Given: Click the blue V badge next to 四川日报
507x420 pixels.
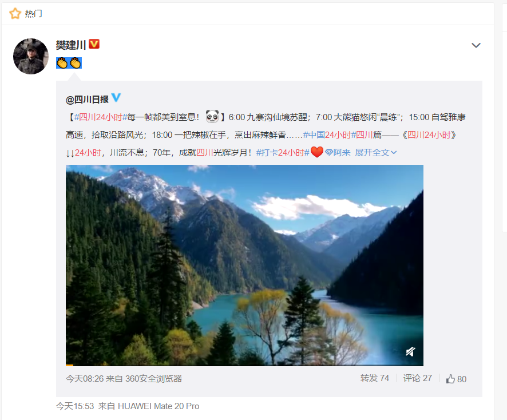Looking at the screenshot, I should 116,97.
